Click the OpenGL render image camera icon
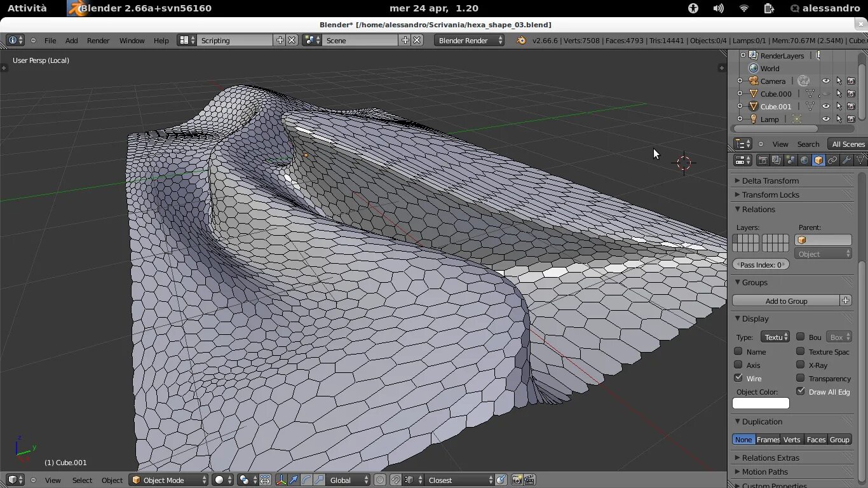The height and width of the screenshot is (488, 868). (x=517, y=480)
